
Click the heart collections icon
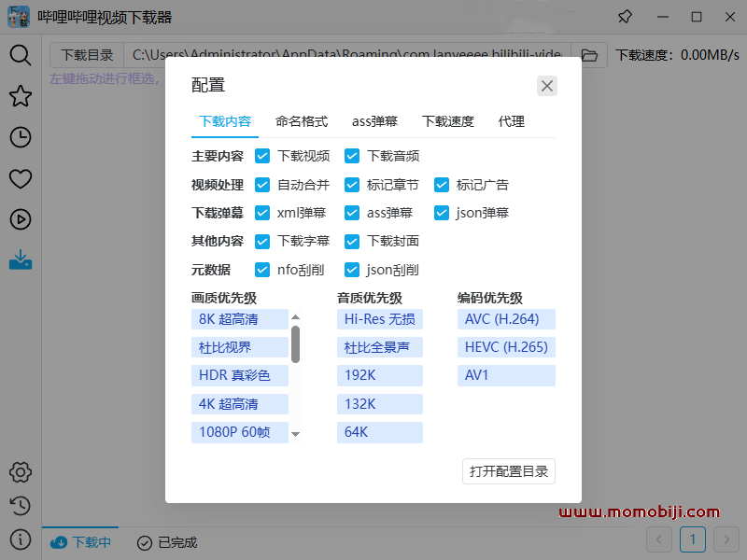click(x=20, y=178)
